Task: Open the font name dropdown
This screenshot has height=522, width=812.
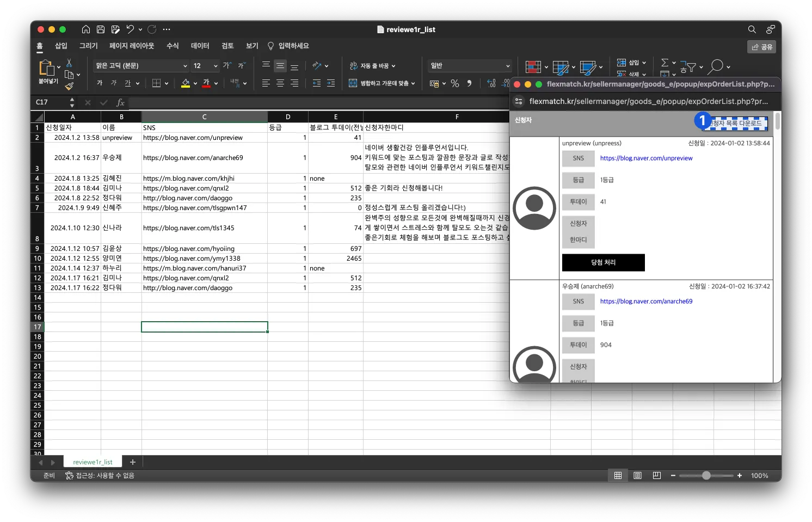Action: coord(185,66)
